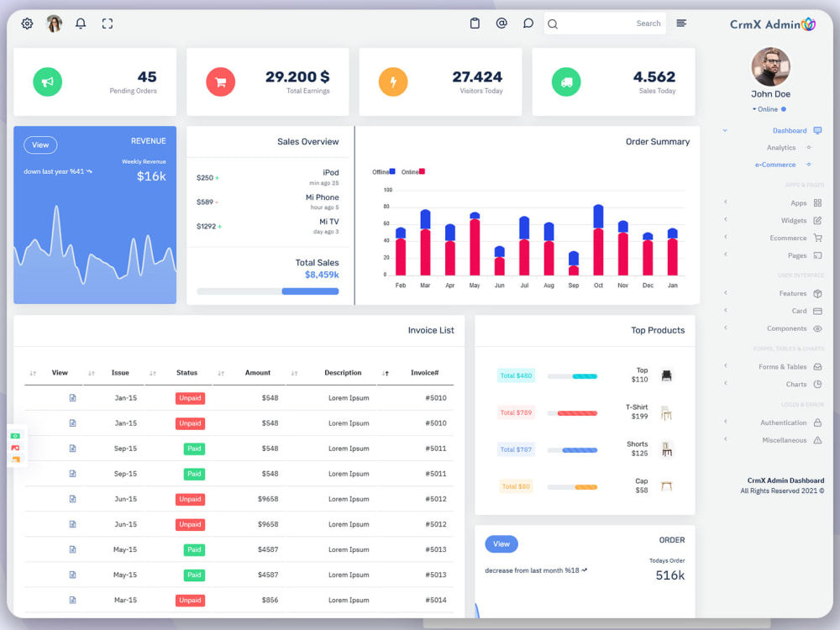Image resolution: width=840 pixels, height=630 pixels.
Task: Open the Online status dropdown under John Doe
Action: (x=769, y=108)
